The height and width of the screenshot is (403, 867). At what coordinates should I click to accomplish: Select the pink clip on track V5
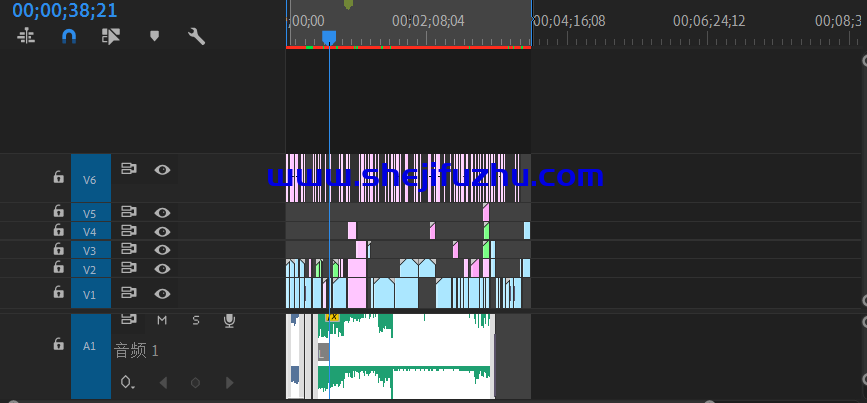pyautogui.click(x=486, y=212)
